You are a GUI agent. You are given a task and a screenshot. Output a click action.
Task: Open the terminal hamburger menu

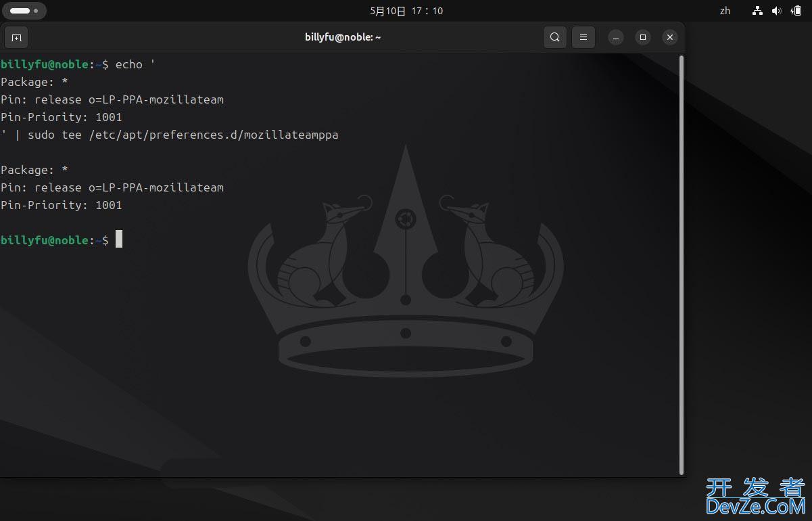click(583, 37)
